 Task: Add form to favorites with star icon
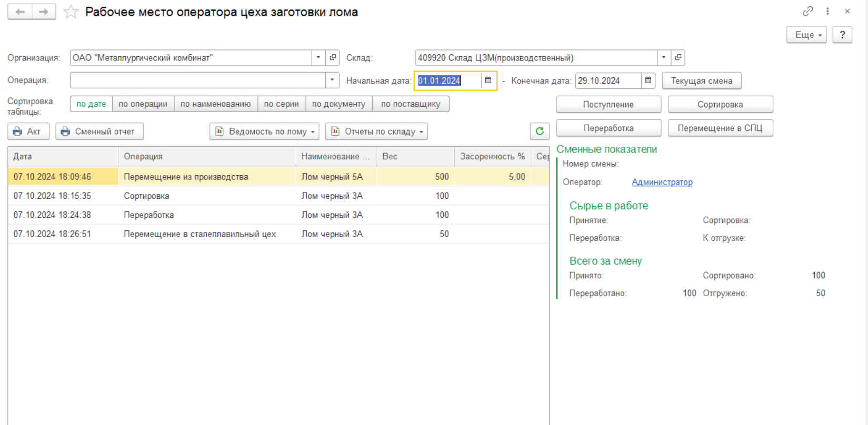tap(71, 12)
